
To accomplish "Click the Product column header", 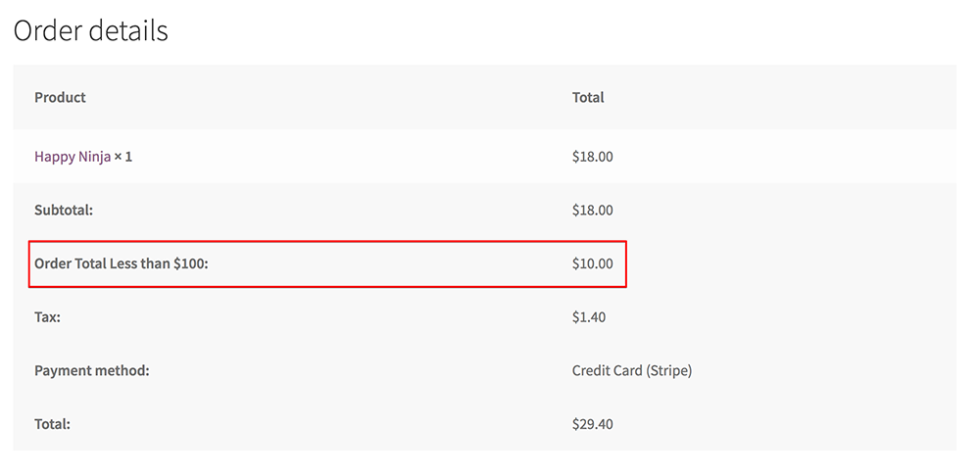I will tap(60, 98).
